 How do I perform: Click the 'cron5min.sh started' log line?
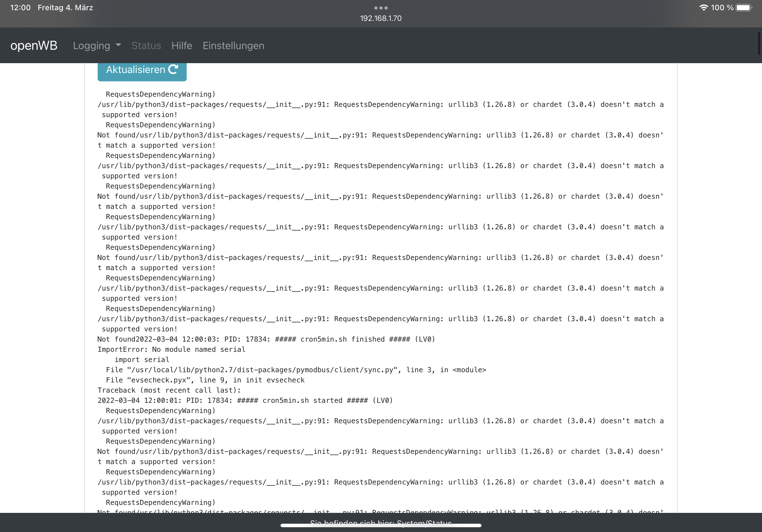(x=245, y=400)
